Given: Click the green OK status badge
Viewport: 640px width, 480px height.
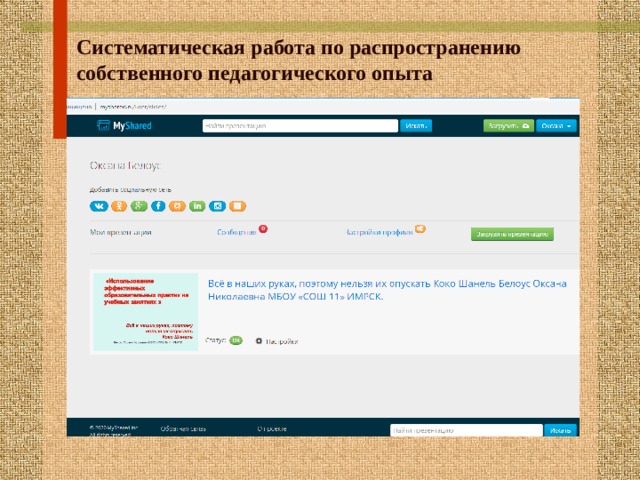Looking at the screenshot, I should 236,340.
